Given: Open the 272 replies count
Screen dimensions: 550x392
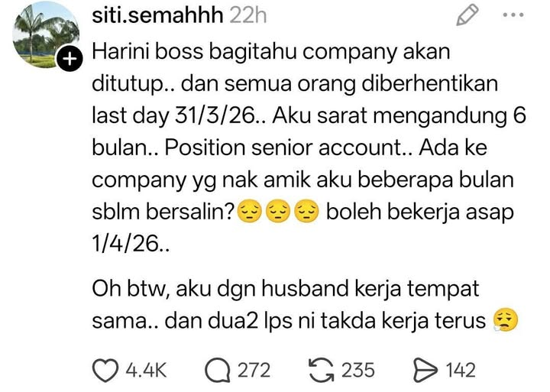Looking at the screenshot, I should [x=254, y=371].
